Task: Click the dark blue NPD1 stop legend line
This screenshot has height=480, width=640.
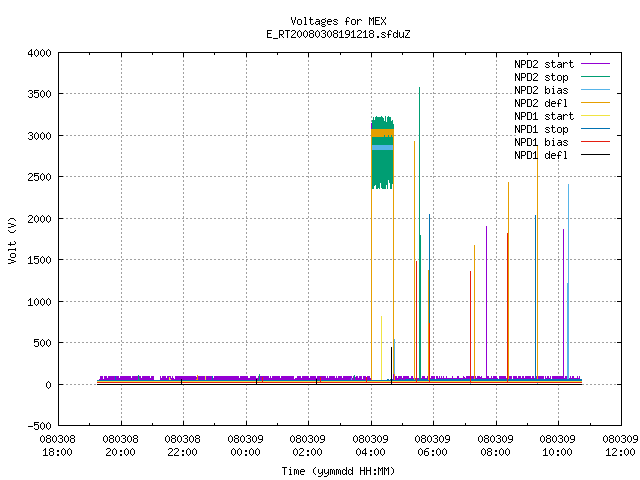Action: tap(595, 129)
